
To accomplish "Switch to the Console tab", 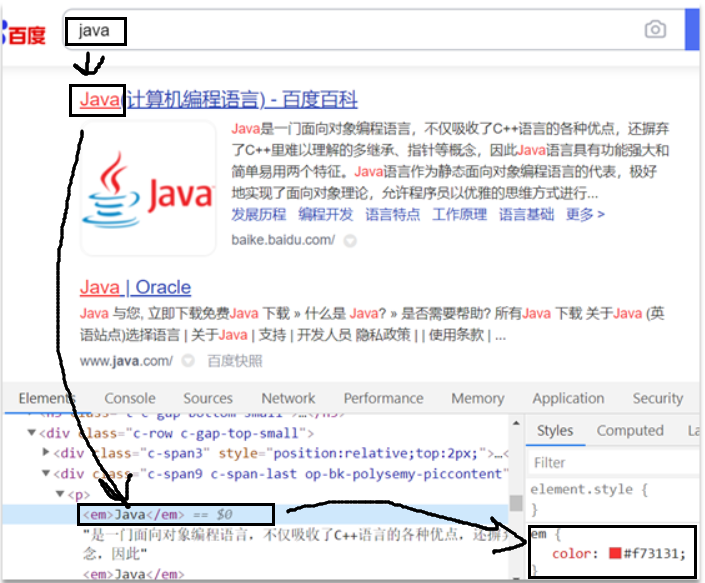I will 130,398.
